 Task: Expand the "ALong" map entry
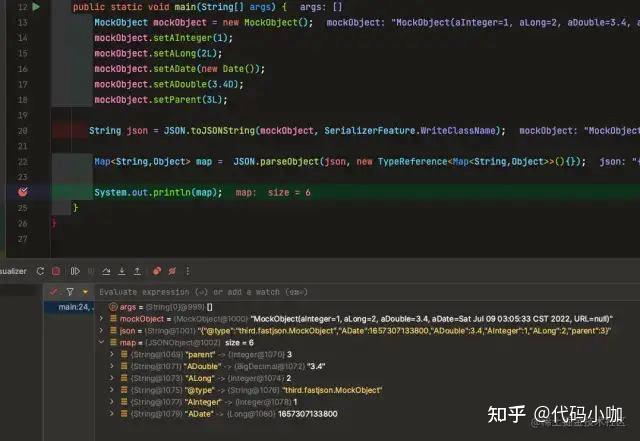pos(112,378)
